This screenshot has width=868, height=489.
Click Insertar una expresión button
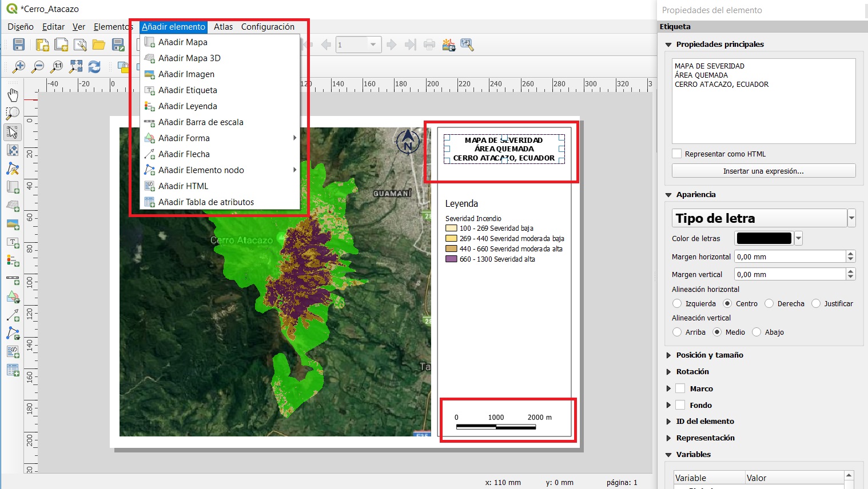pos(763,171)
